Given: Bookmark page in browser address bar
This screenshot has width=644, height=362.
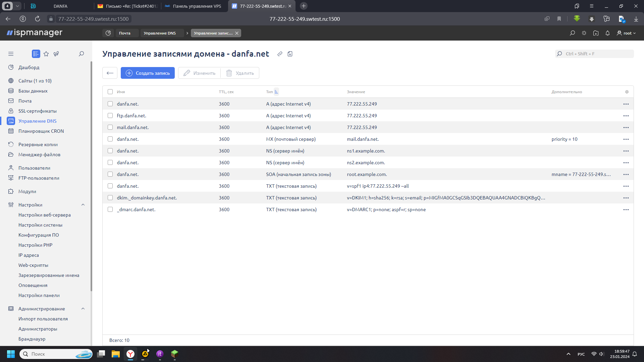Looking at the screenshot, I should [559, 19].
